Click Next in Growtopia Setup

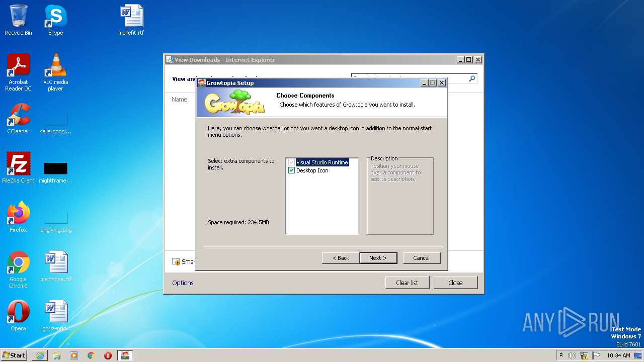378,258
